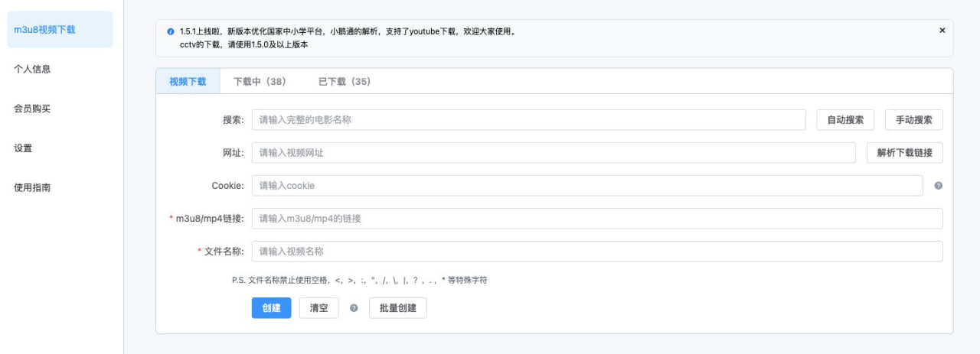Image resolution: width=980 pixels, height=354 pixels.
Task: Click the help icon next to Cookie field
Action: coord(938,186)
